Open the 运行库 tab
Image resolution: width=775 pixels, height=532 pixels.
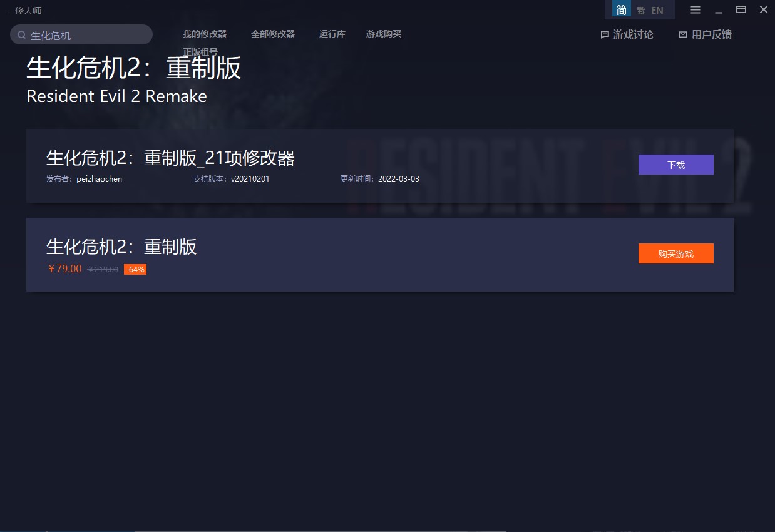[332, 34]
